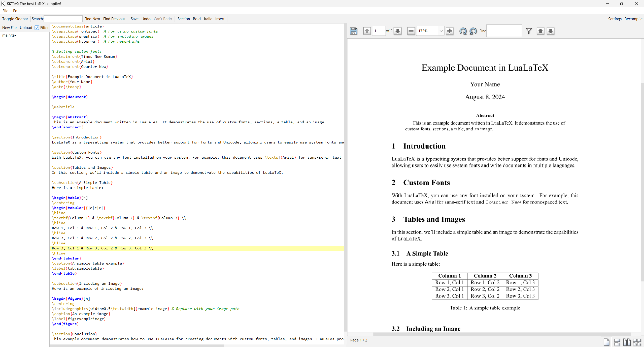Click New File in the sidebar
Viewport: 644px width, 347px height.
pyautogui.click(x=10, y=28)
